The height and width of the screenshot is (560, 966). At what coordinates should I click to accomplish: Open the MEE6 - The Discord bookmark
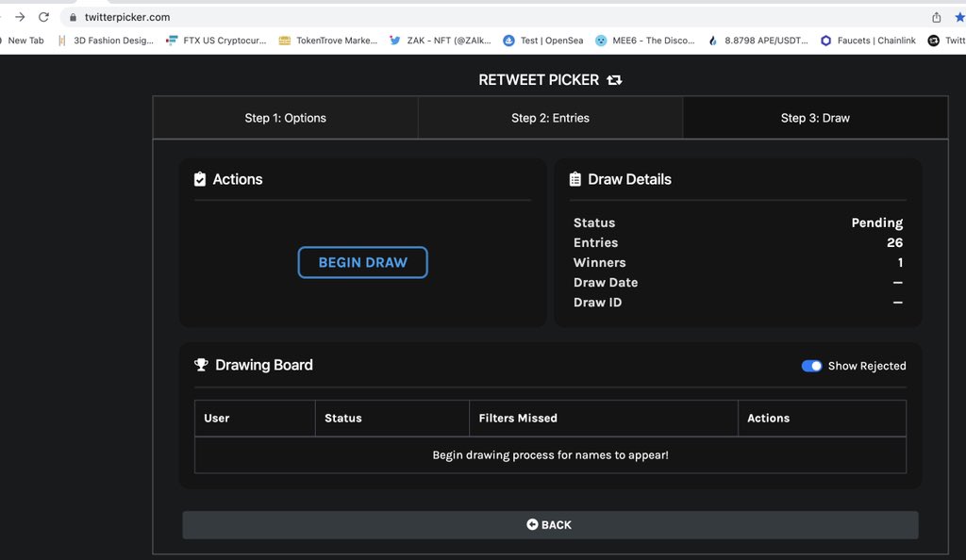(644, 41)
